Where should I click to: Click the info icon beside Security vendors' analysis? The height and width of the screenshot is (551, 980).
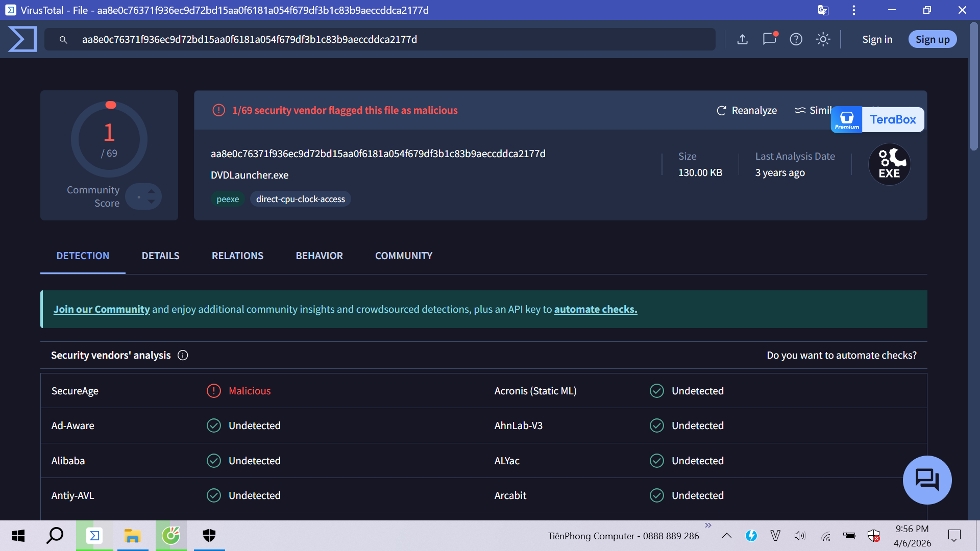[183, 356]
